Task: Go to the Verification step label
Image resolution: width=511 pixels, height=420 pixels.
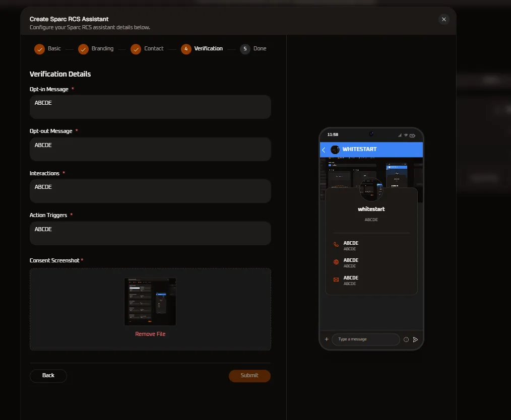Action: coord(208,48)
